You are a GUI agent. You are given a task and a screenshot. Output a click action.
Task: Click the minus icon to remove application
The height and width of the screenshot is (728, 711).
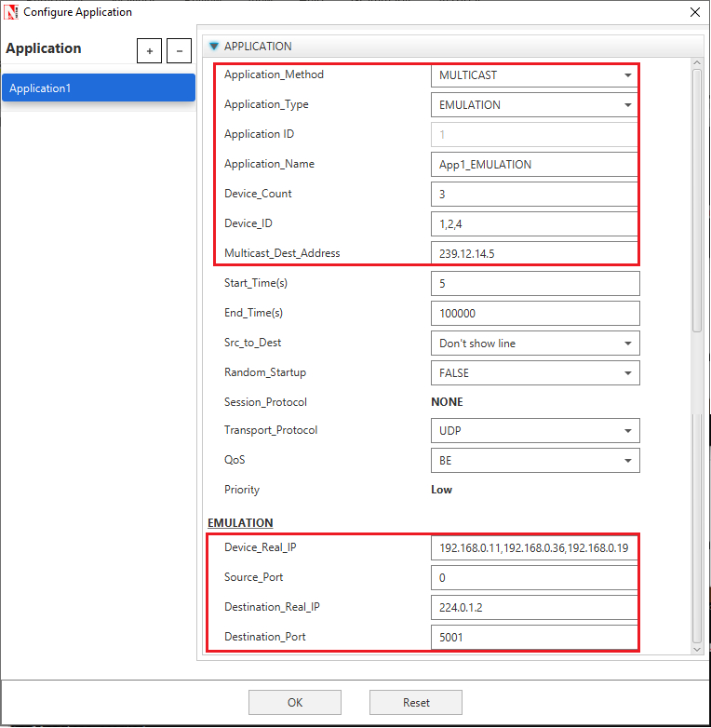pyautogui.click(x=179, y=51)
